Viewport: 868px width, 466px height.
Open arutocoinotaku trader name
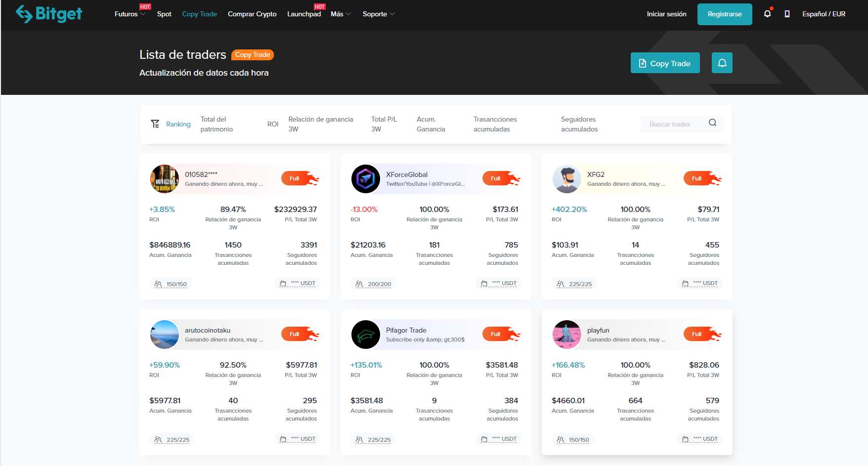pyautogui.click(x=208, y=330)
